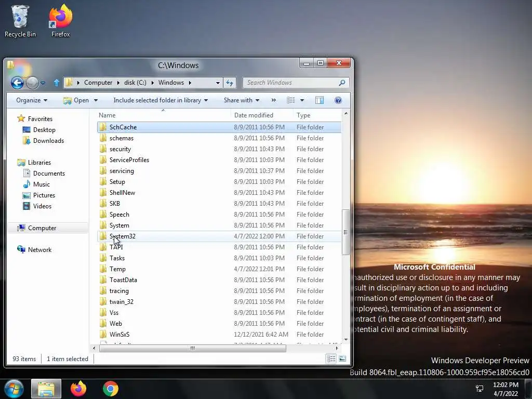Toggle the preview pane

[320, 100]
